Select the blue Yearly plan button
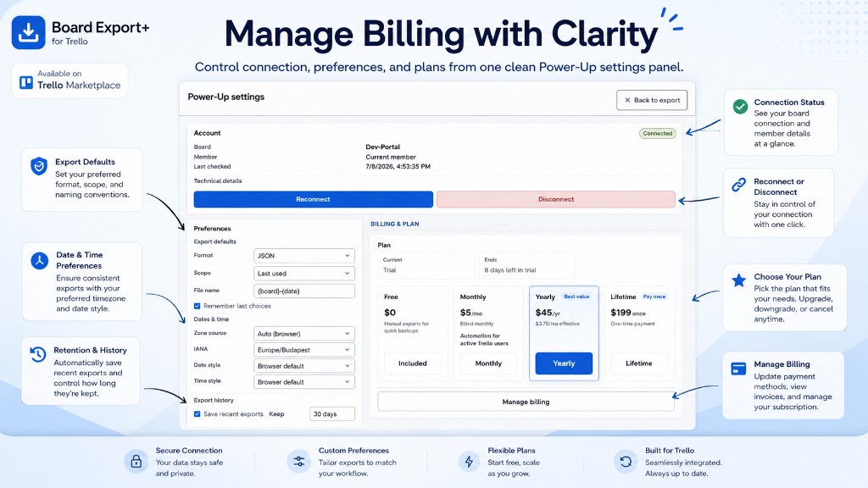 (564, 363)
